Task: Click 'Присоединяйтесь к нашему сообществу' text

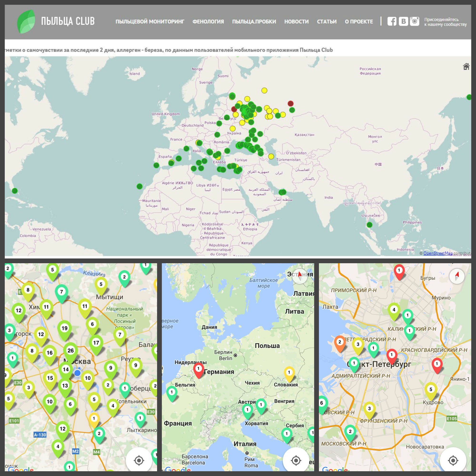Action: (x=445, y=22)
